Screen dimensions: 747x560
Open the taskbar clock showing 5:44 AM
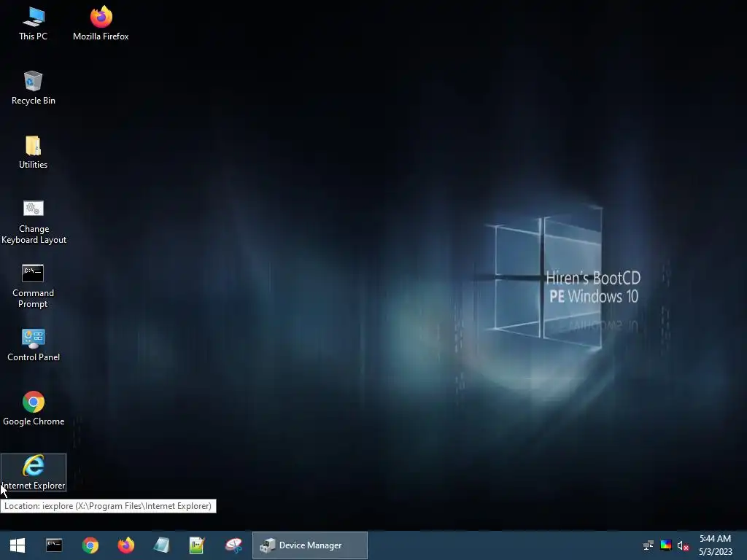(x=715, y=545)
